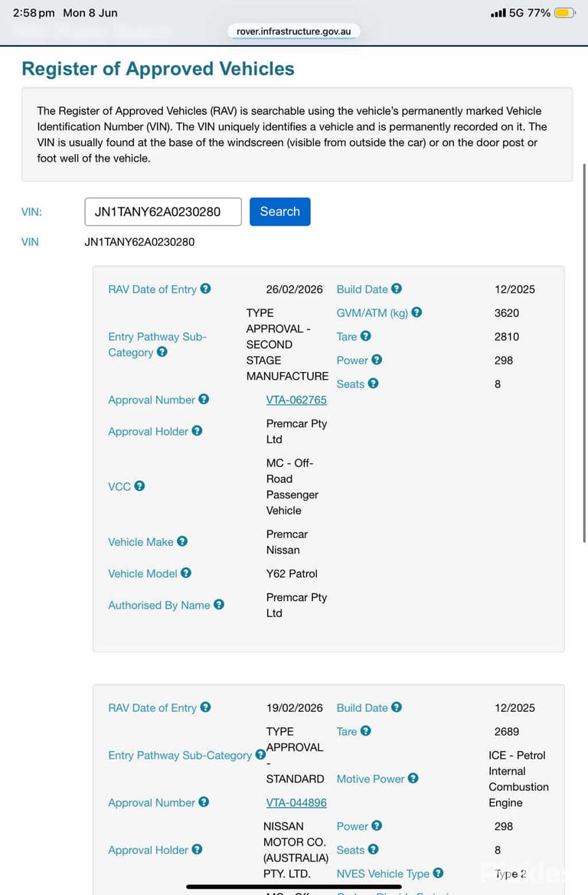Click Approval Holder help icon for Nissan Motor Co.
This screenshot has width=588, height=895.
[197, 849]
